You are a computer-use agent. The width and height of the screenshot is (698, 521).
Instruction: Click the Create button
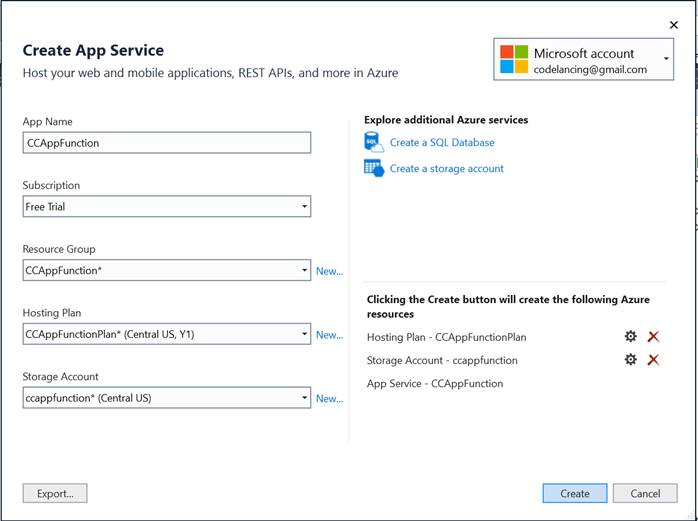pos(574,493)
